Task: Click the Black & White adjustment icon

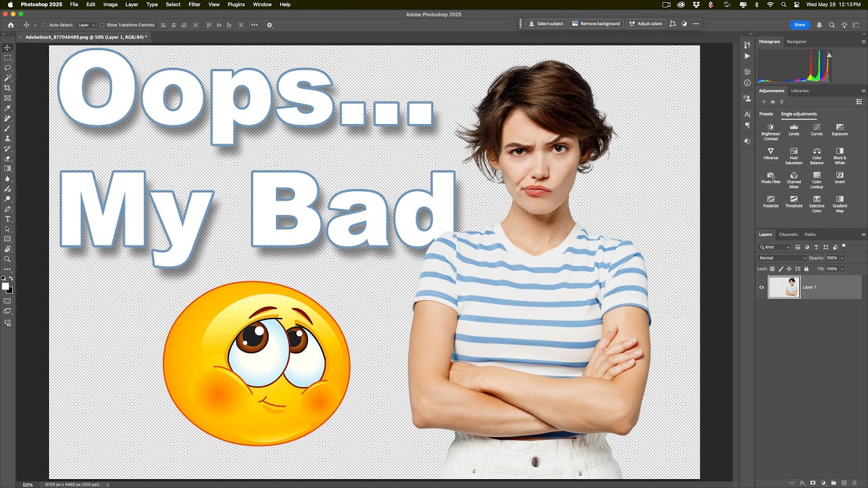Action: tap(840, 156)
